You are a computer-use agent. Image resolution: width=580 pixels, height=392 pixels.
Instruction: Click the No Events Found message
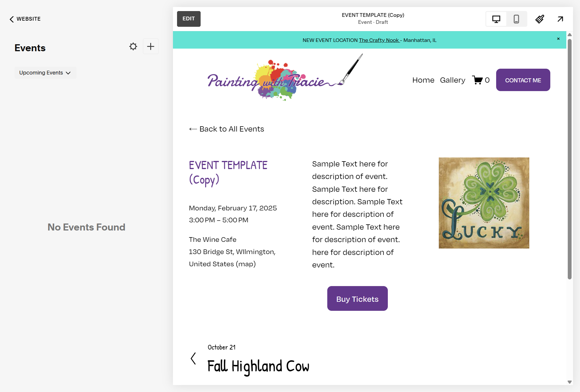coord(86,227)
